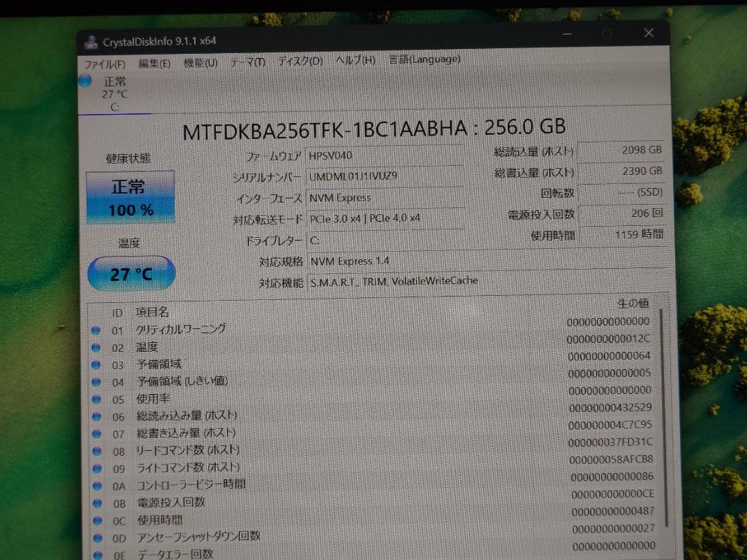The image size is (747, 560).
Task: Click the status dot for データエラー回数
Action: point(95,553)
